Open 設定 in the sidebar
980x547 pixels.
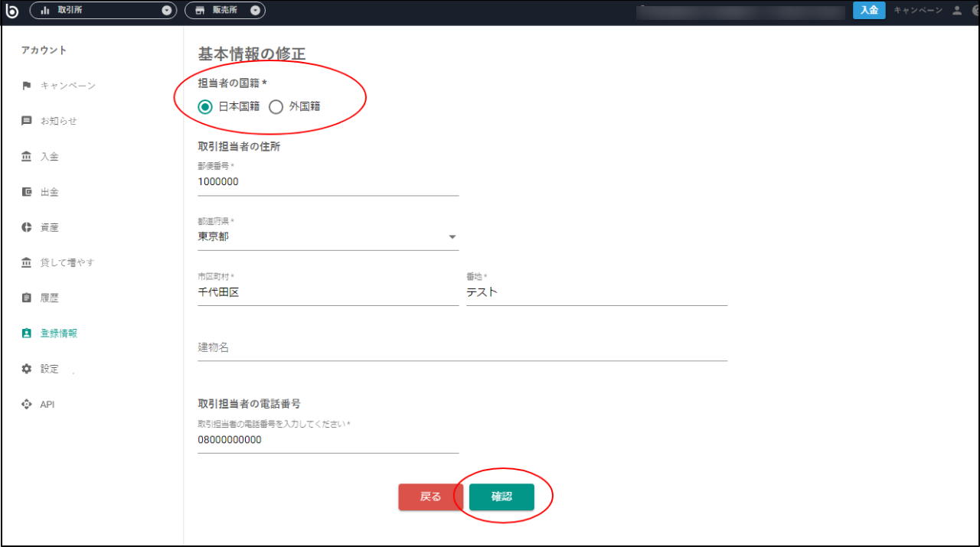50,369
